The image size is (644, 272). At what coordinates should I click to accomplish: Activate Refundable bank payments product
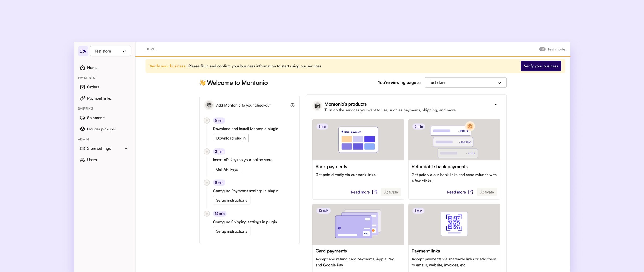(x=487, y=192)
